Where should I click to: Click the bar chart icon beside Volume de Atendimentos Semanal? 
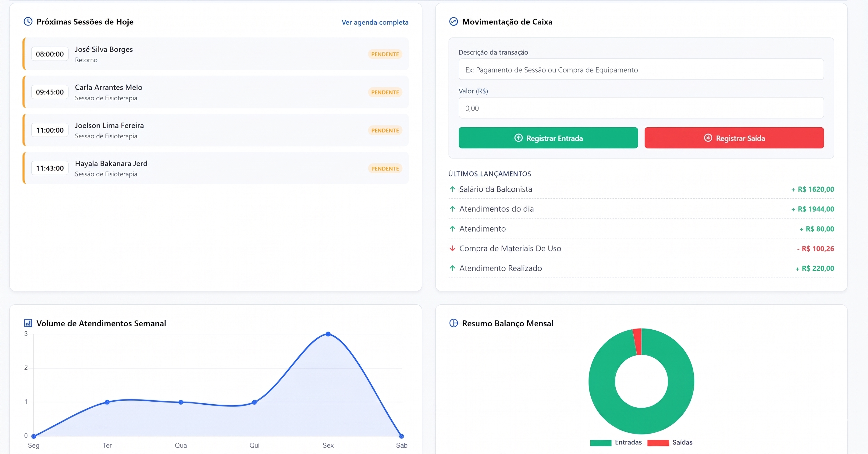[28, 323]
